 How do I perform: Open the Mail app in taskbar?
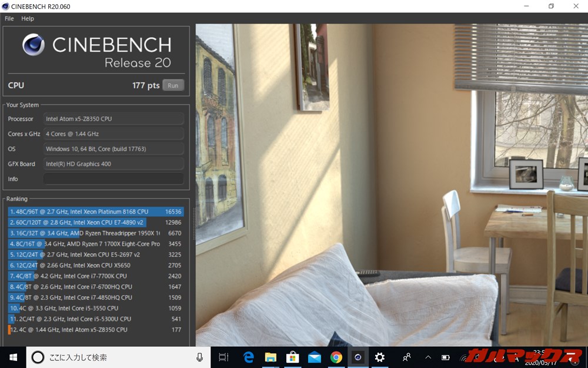click(x=314, y=357)
